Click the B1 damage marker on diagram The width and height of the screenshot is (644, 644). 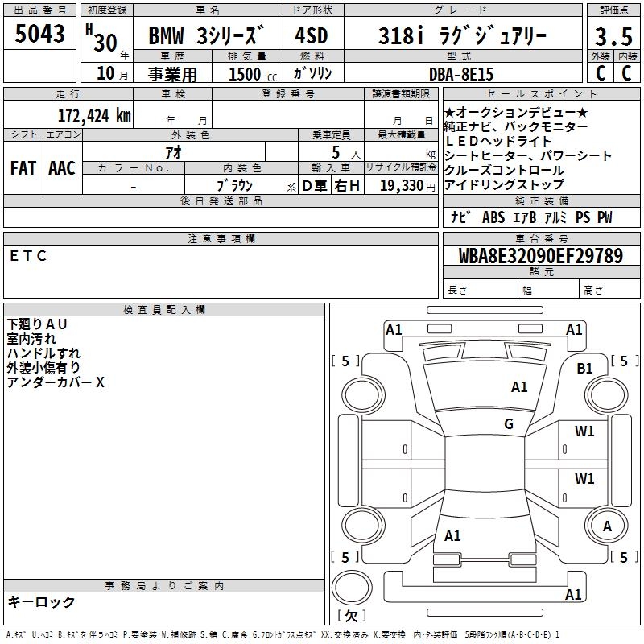point(584,368)
